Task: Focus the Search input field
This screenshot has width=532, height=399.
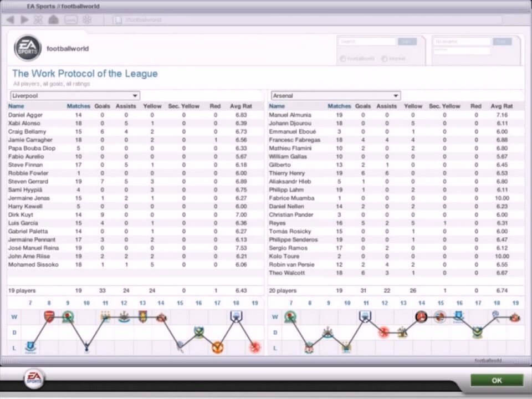Action: (x=367, y=42)
